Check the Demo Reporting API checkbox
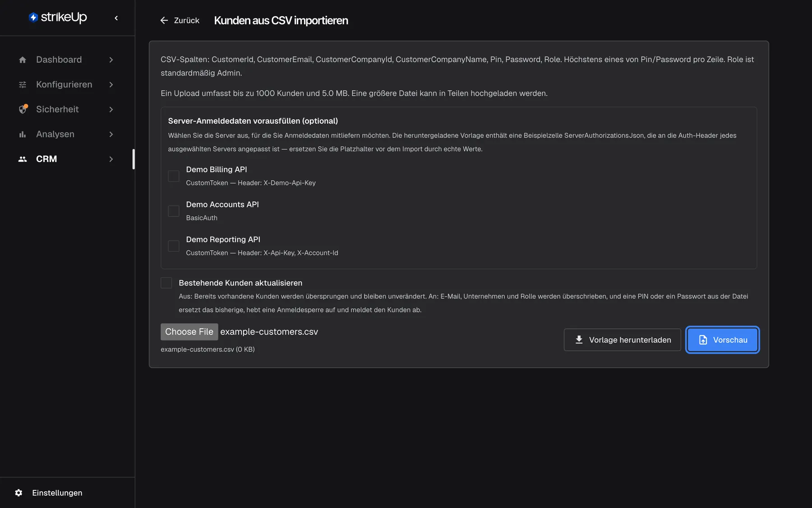812x508 pixels. [x=174, y=246]
